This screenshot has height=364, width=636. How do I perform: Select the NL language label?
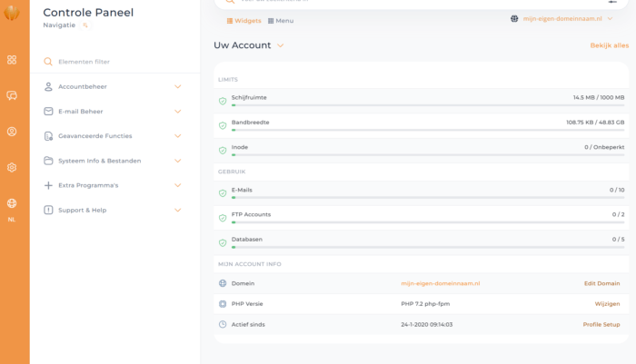(12, 220)
